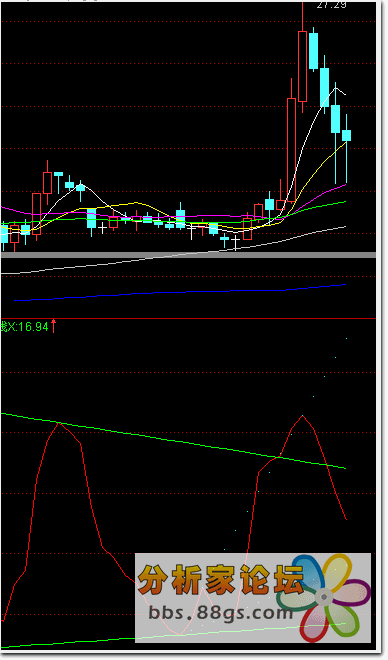388x660 pixels.
Task: Select the yellow moving average line end
Action: pos(346,142)
